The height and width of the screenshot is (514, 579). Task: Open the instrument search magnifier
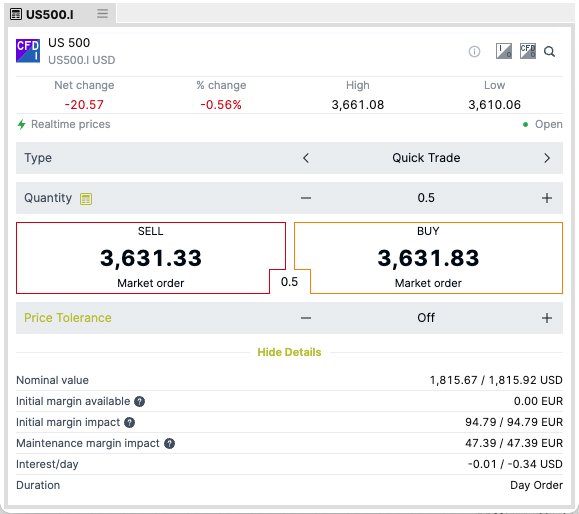point(549,52)
